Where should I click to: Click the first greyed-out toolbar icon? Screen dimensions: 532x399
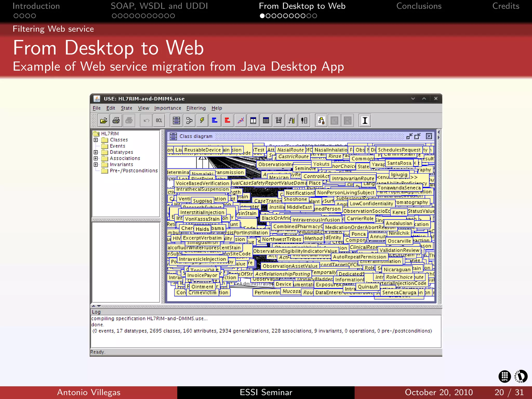[x=334, y=121]
